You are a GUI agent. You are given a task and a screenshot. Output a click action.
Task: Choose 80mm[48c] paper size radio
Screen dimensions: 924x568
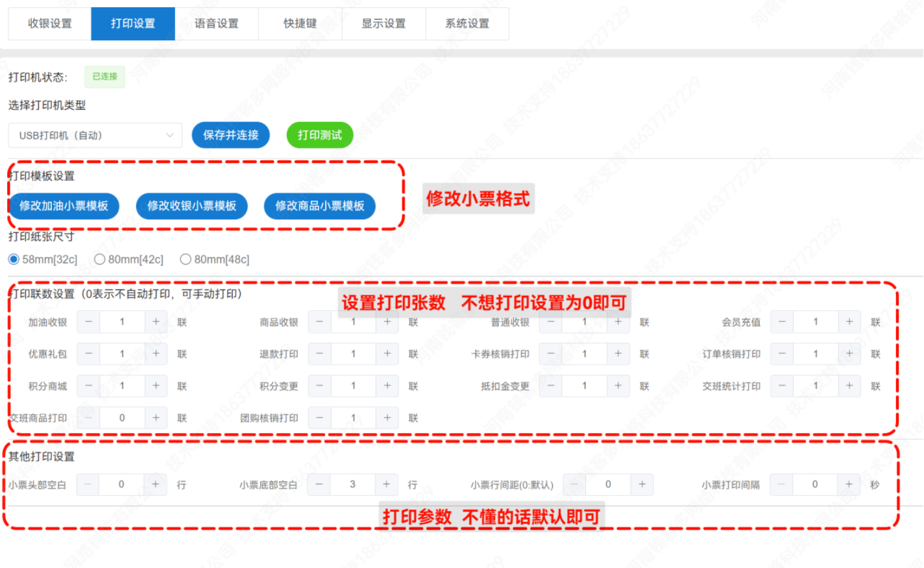(186, 260)
